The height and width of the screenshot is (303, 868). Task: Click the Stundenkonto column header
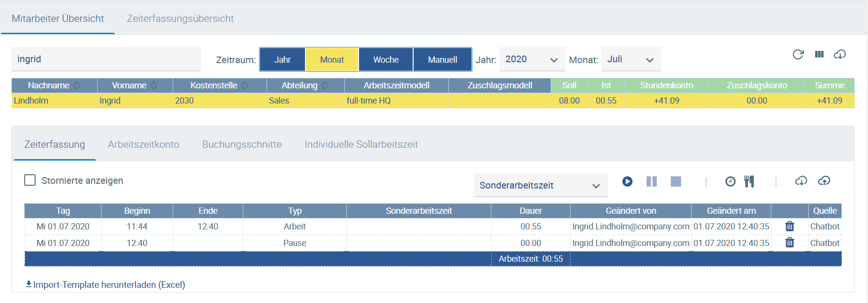tap(666, 85)
